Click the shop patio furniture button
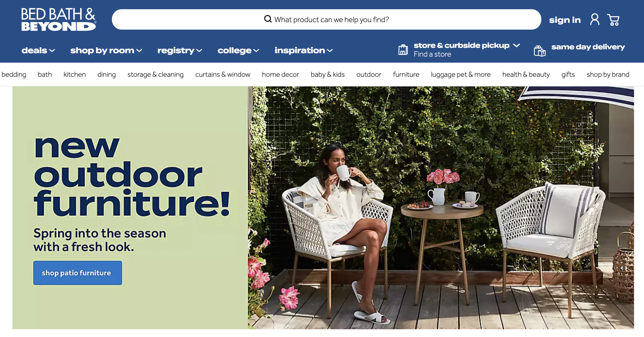 coord(78,273)
